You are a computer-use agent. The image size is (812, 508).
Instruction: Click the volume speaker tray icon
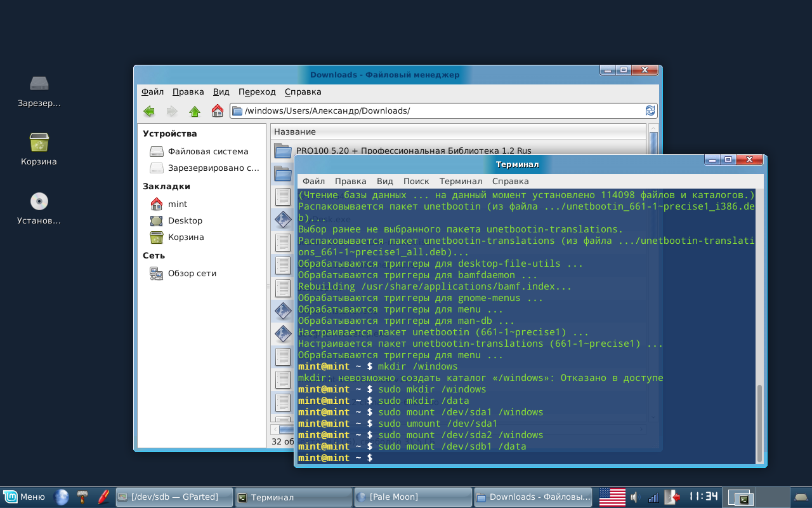coord(636,497)
